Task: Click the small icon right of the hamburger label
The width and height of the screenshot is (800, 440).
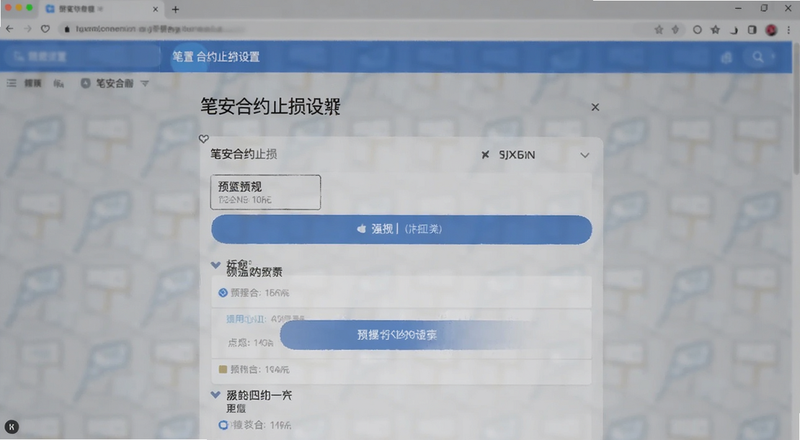Action: 59,83
